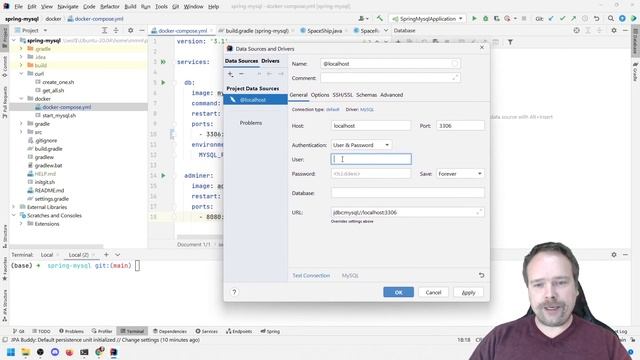Open Search Everywhere magnifier icon

(x=611, y=19)
